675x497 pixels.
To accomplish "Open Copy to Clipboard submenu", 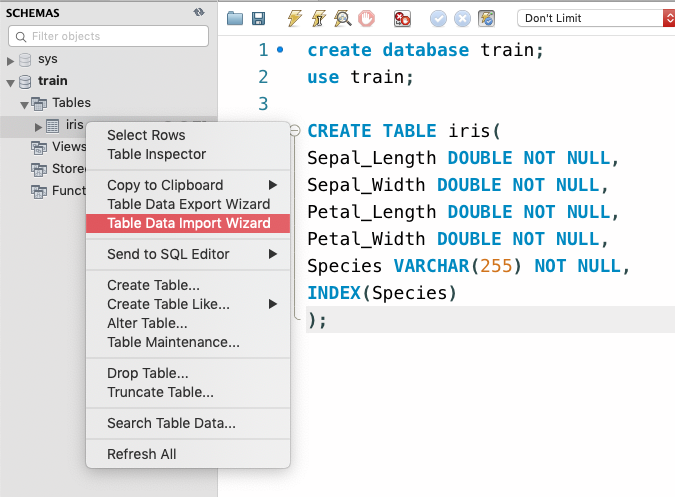I will point(188,185).
